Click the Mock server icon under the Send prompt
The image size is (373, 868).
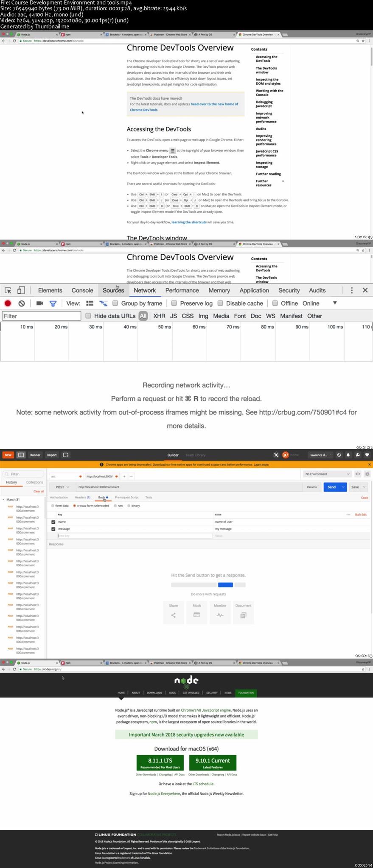point(196,615)
